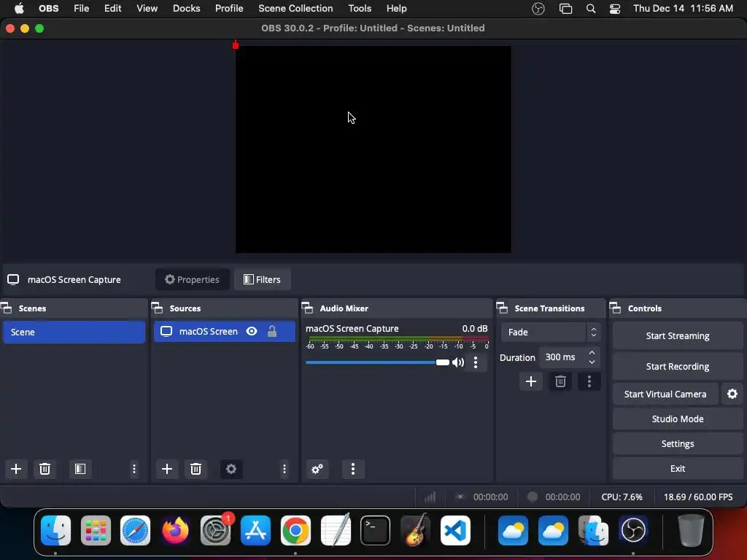747x560 pixels.
Task: Click Start Streaming button
Action: coord(678,335)
